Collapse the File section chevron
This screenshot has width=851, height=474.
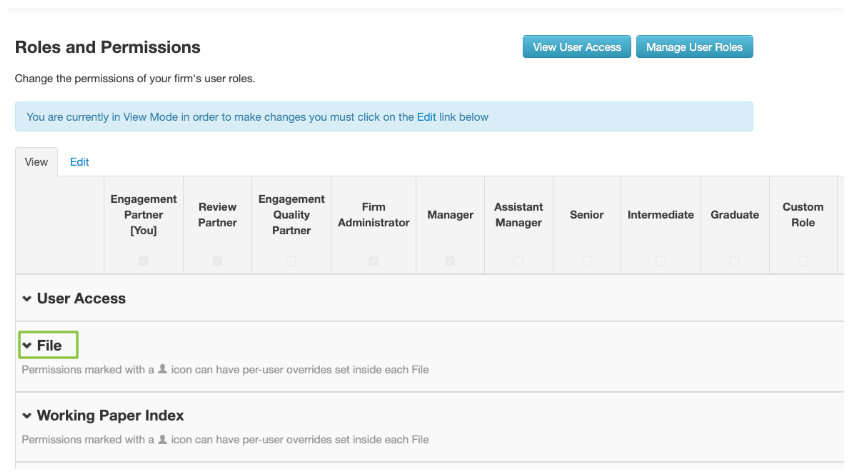(27, 346)
